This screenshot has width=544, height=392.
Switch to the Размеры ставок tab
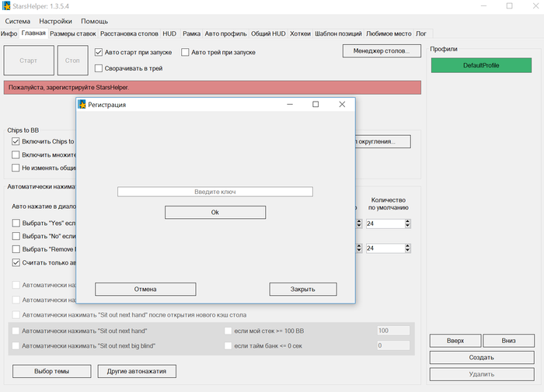(73, 33)
